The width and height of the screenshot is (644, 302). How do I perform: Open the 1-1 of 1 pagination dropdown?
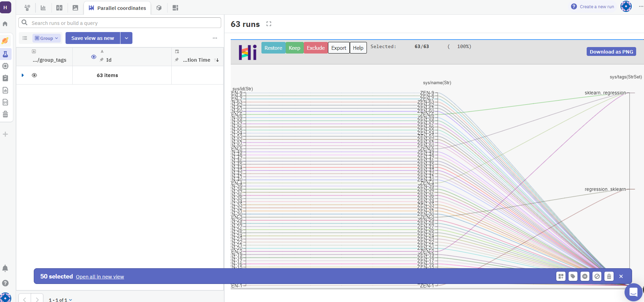60,300
